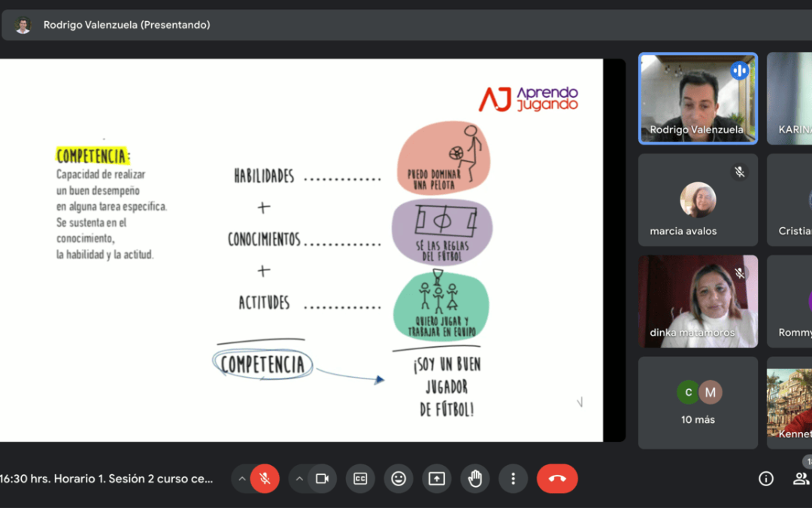Open the three-dot more options menu
This screenshot has height=508, width=812.
click(x=514, y=479)
